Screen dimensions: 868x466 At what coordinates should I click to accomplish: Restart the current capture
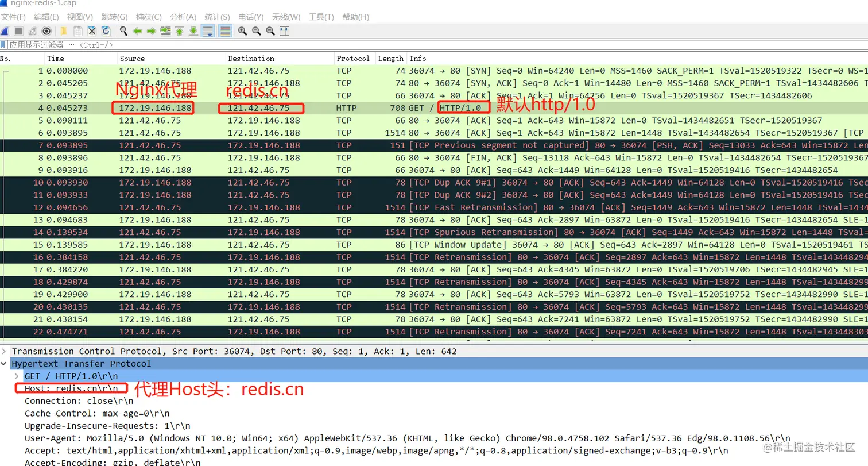pyautogui.click(x=33, y=31)
